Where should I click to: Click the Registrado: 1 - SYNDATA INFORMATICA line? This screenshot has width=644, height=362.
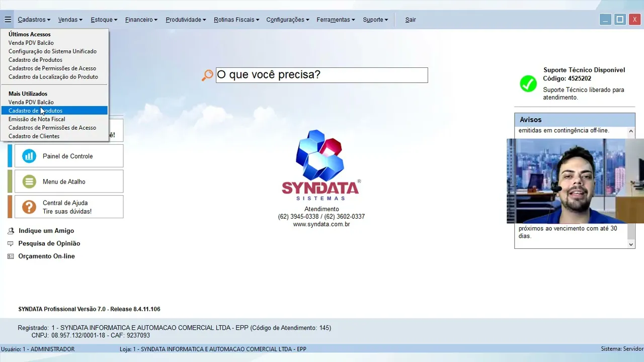tap(174, 328)
